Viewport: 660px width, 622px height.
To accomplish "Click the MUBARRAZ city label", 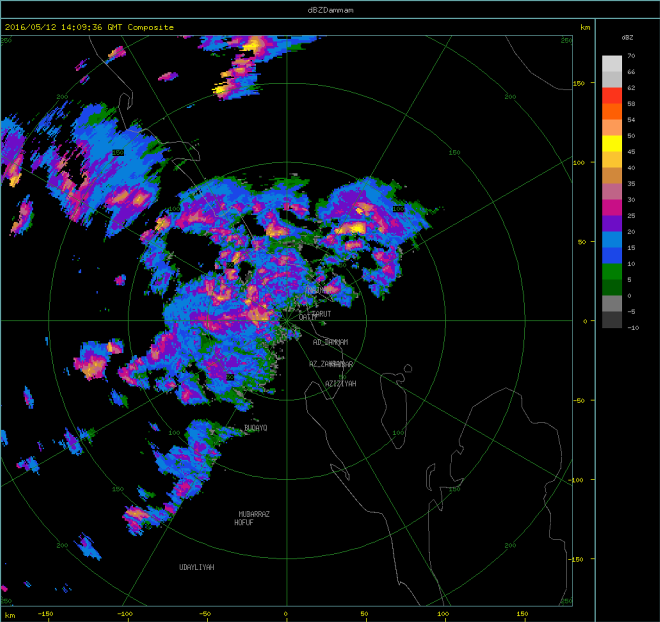I will (254, 514).
